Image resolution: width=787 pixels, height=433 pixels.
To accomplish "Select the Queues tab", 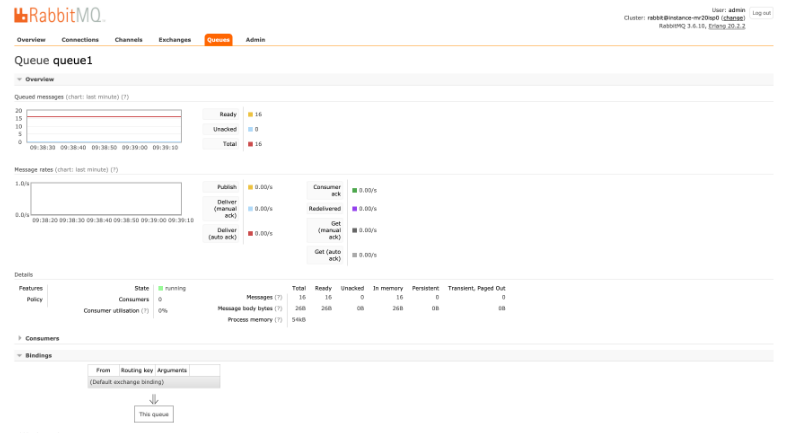I will click(x=218, y=40).
